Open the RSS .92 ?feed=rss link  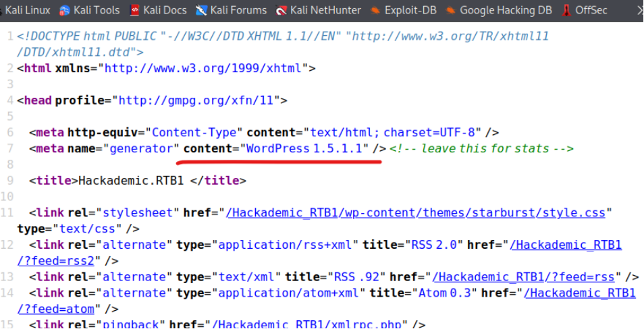click(523, 277)
